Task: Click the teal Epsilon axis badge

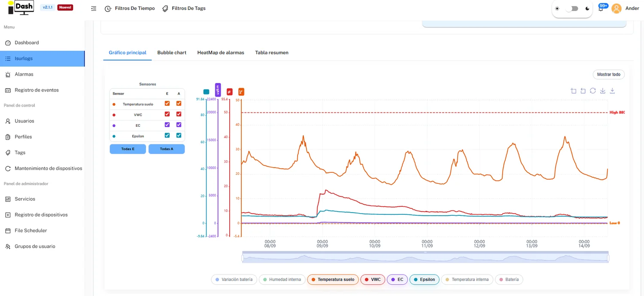Action: pos(206,92)
